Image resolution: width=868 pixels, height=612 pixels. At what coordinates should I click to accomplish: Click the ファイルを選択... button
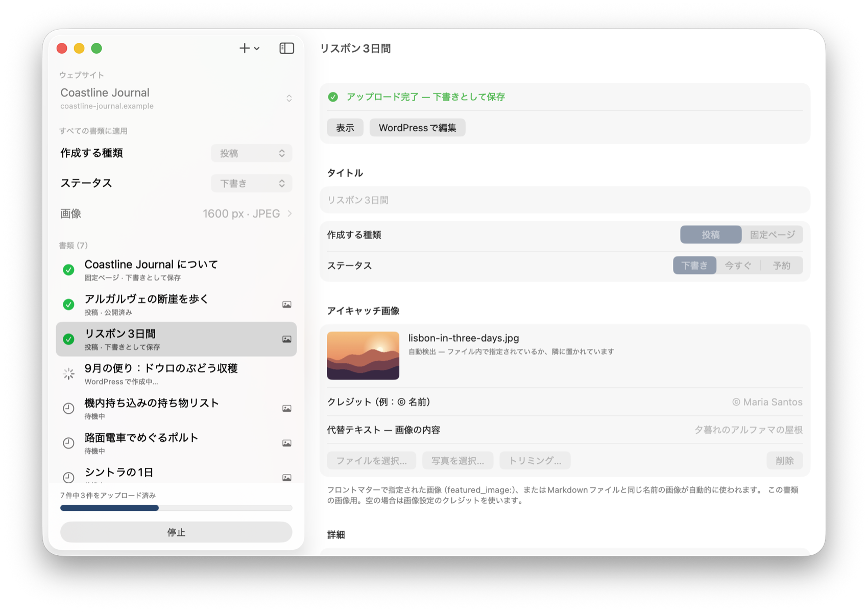click(372, 460)
